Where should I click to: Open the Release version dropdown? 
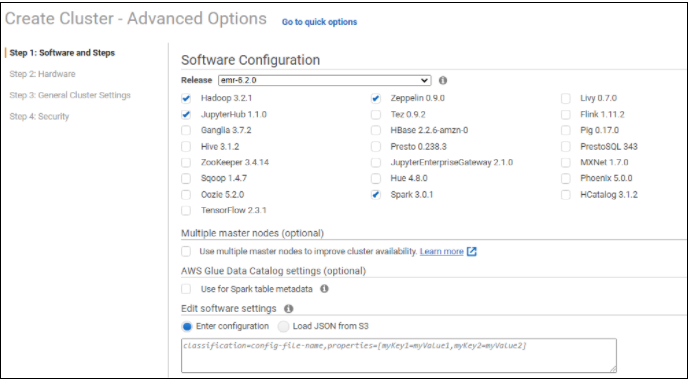tap(324, 80)
